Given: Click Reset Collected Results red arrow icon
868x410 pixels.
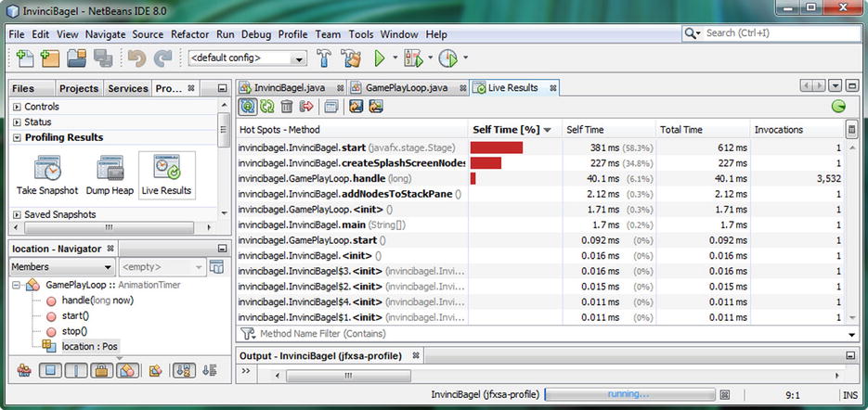Looking at the screenshot, I should [x=306, y=107].
